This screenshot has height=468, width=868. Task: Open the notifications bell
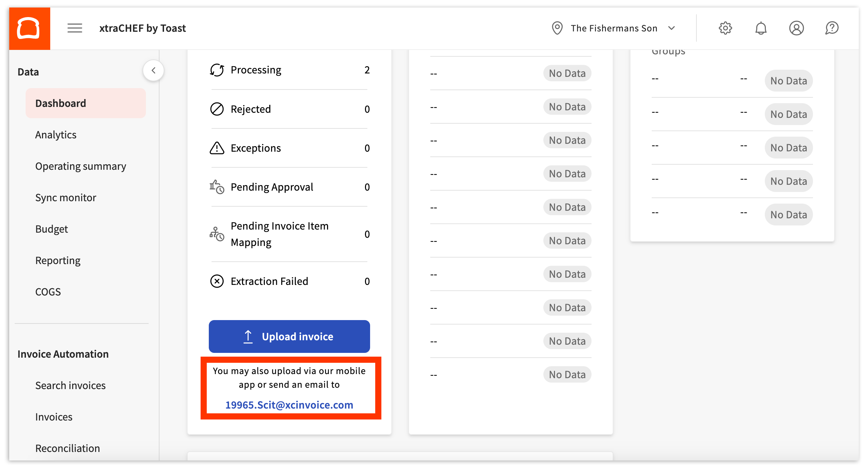point(761,28)
